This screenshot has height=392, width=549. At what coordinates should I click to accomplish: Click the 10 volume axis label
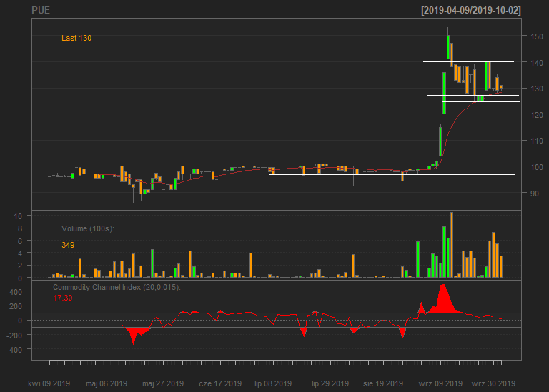tap(18, 216)
